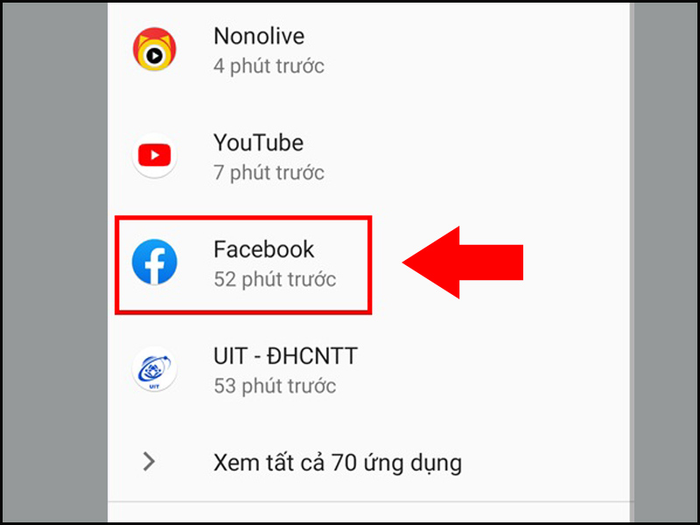The image size is (700, 525).
Task: Tap the Nonolive app icon
Action: click(154, 49)
